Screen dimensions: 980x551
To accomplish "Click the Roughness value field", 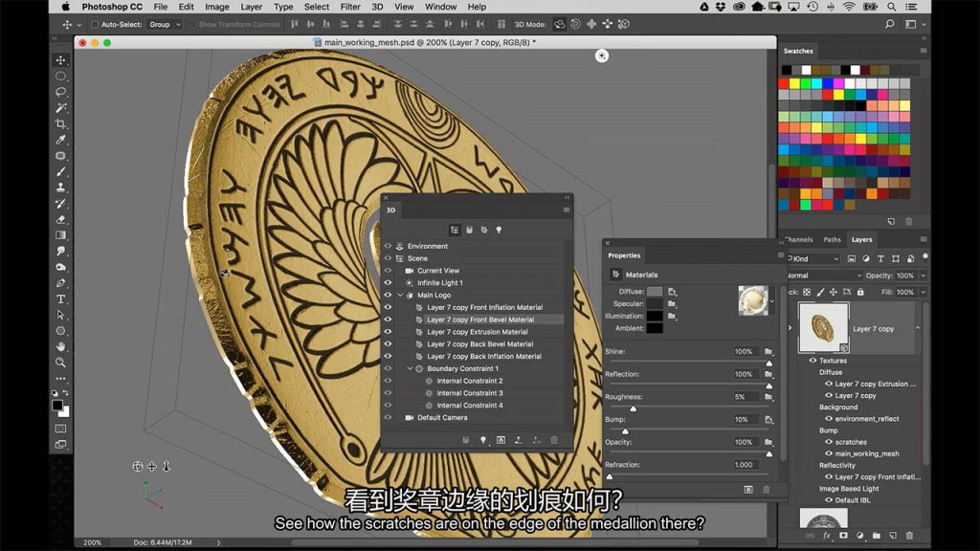I will click(x=744, y=397).
